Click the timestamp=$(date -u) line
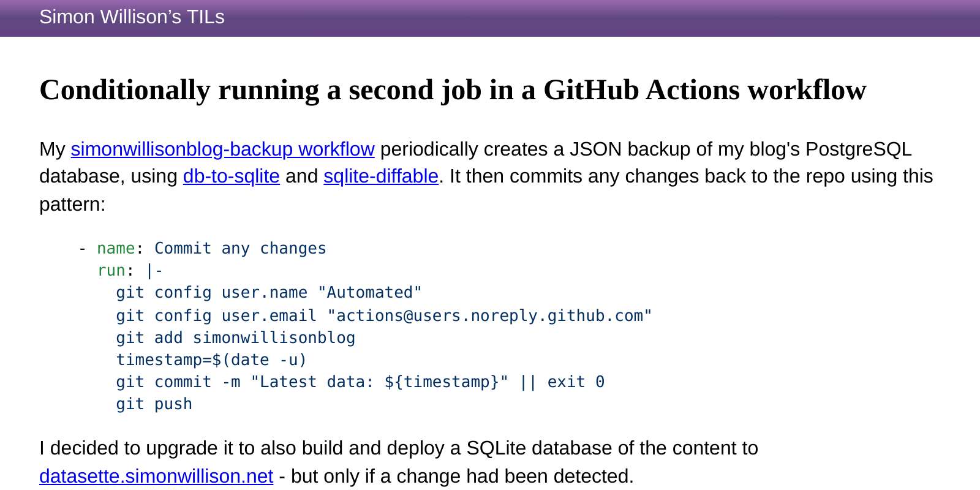Screen dimensions: 980x490 [211, 360]
